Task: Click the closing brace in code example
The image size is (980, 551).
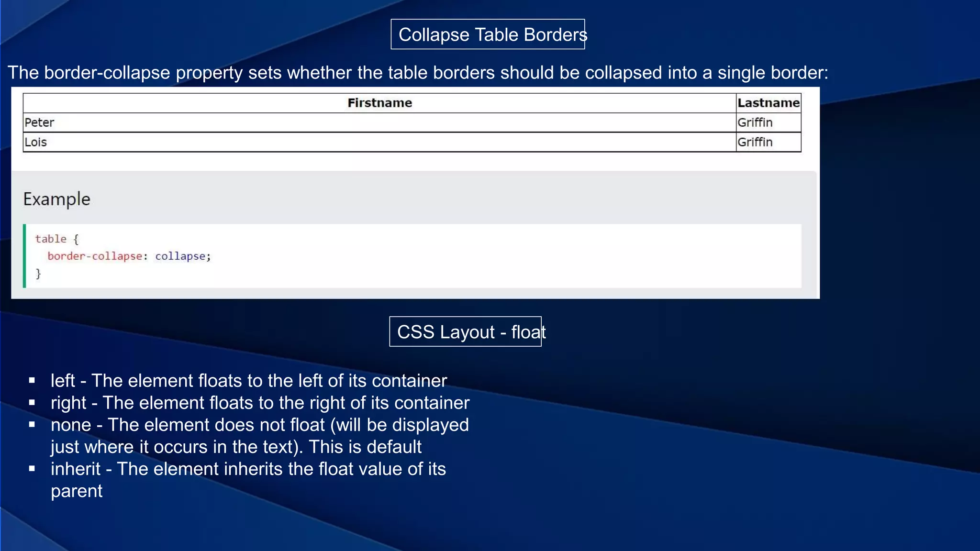Action: click(38, 274)
